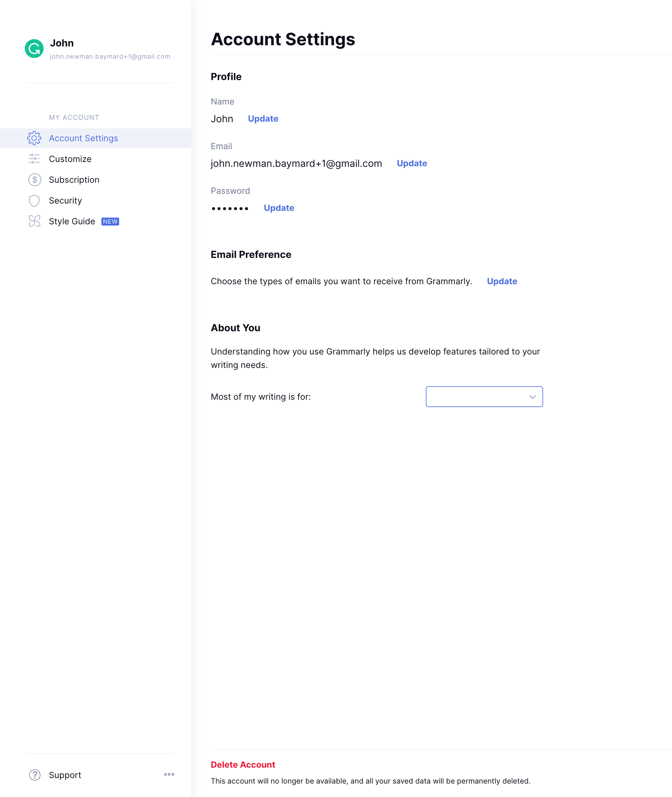Update email preferences from Grammarly
Viewport: 672px width, 797px height.
click(502, 281)
